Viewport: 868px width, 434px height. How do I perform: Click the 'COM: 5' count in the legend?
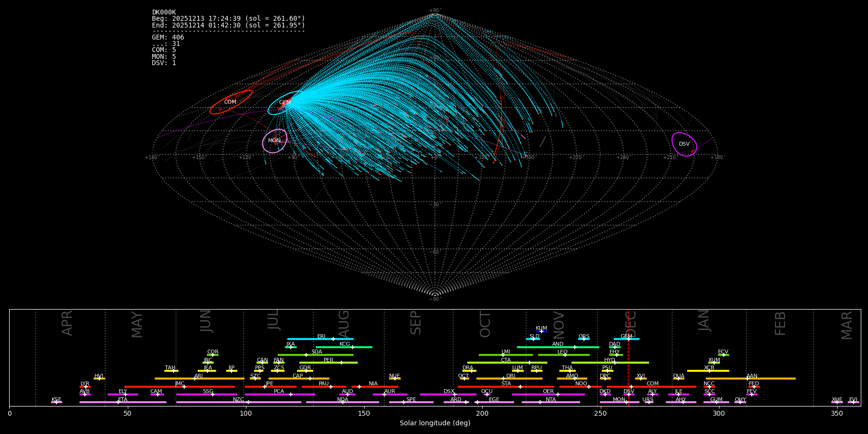click(164, 50)
